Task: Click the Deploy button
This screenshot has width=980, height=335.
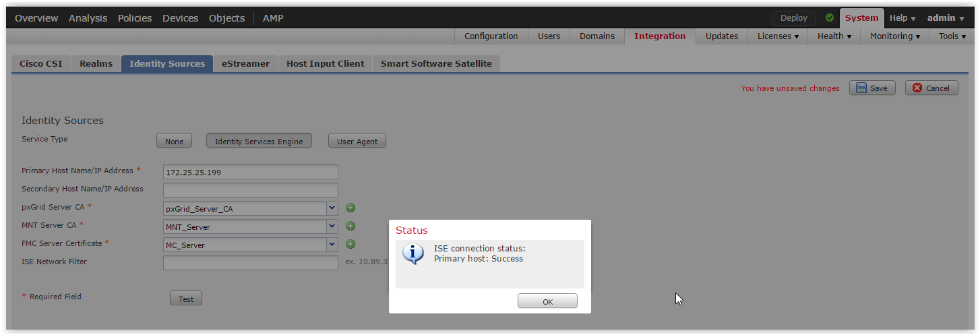Action: point(793,18)
